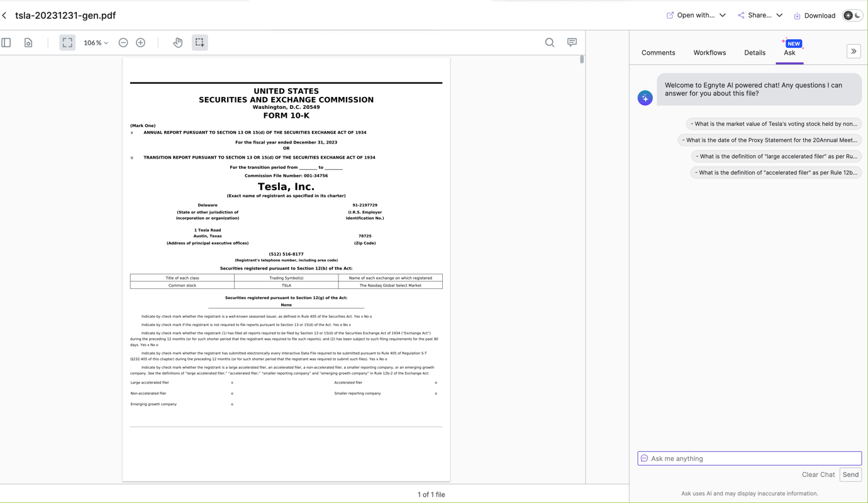
Task: Switch to the Comments tab
Action: [658, 53]
